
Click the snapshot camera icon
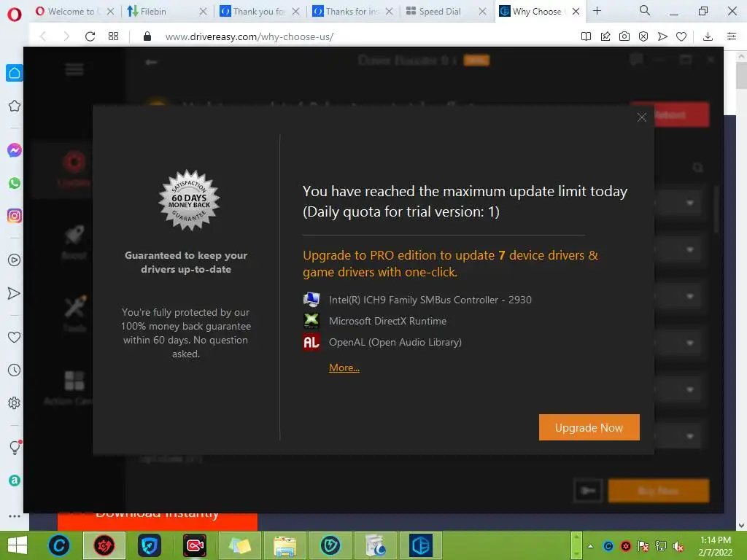[624, 36]
